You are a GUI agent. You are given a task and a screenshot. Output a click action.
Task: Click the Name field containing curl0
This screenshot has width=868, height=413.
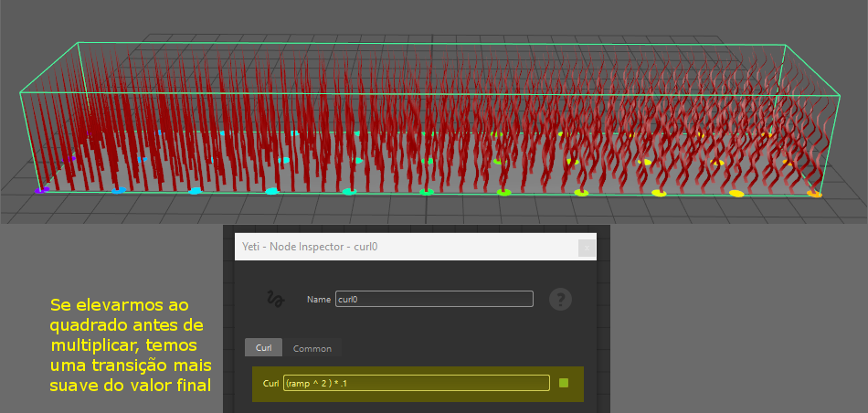point(434,299)
